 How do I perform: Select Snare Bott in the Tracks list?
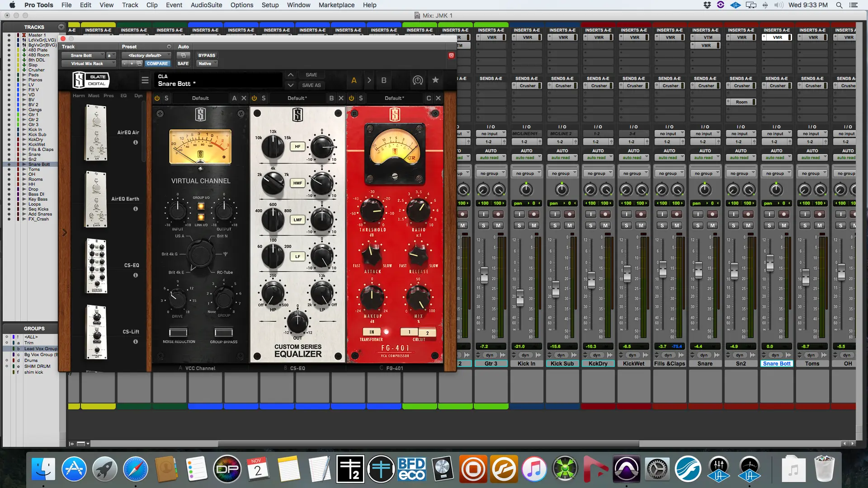[39, 164]
